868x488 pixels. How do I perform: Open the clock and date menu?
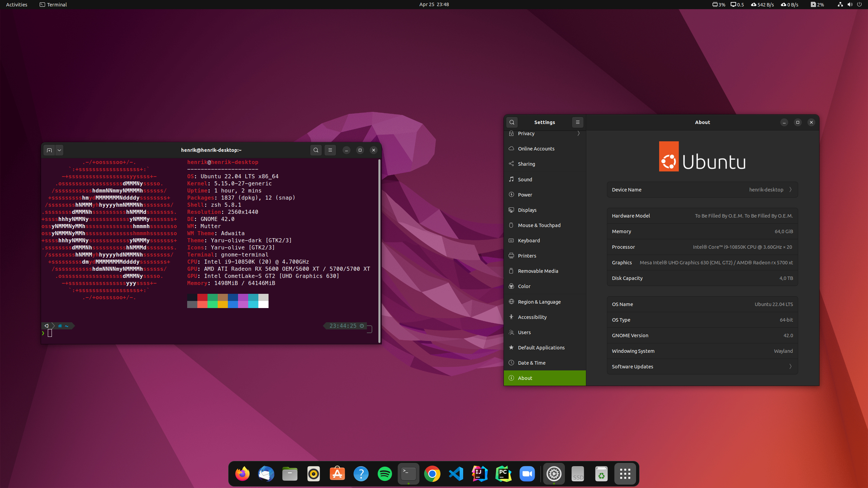(434, 5)
